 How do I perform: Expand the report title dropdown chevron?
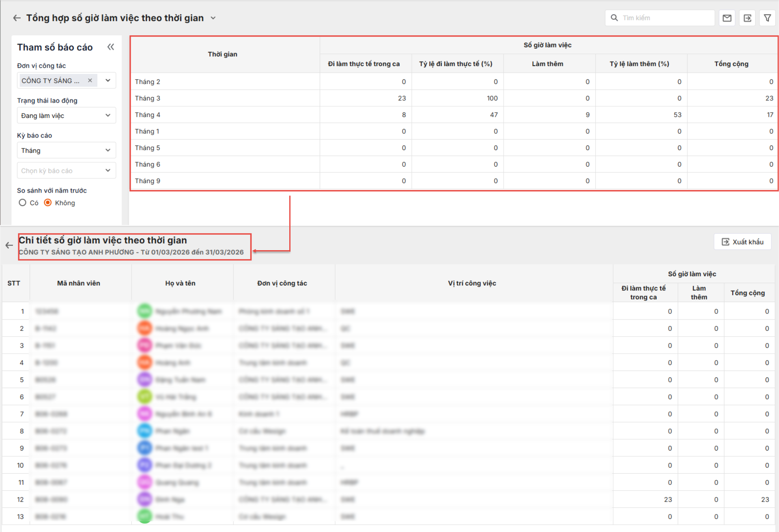213,18
